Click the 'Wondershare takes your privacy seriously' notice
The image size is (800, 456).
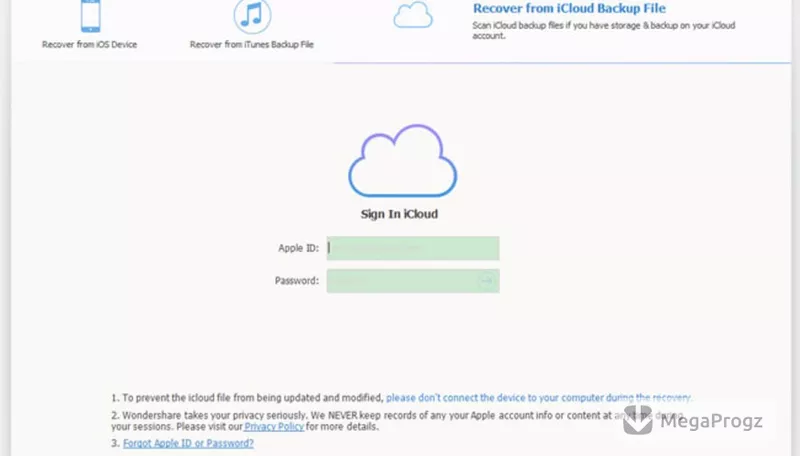pyautogui.click(x=397, y=421)
